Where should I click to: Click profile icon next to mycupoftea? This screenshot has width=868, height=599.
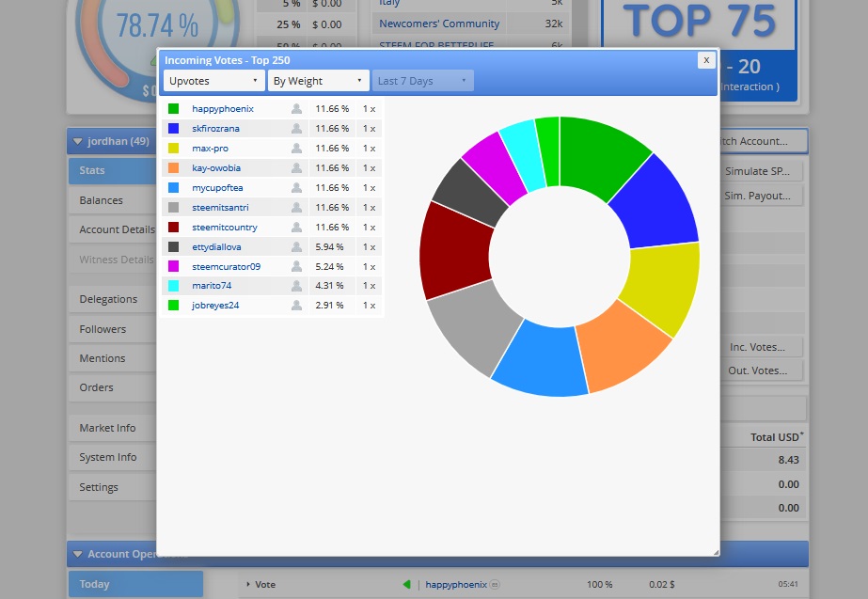pos(297,188)
